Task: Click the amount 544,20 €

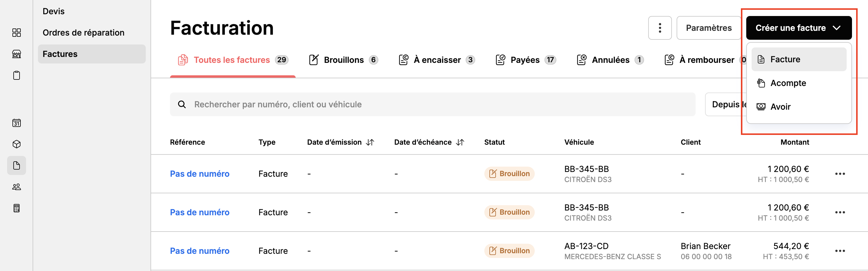Action: tap(791, 246)
